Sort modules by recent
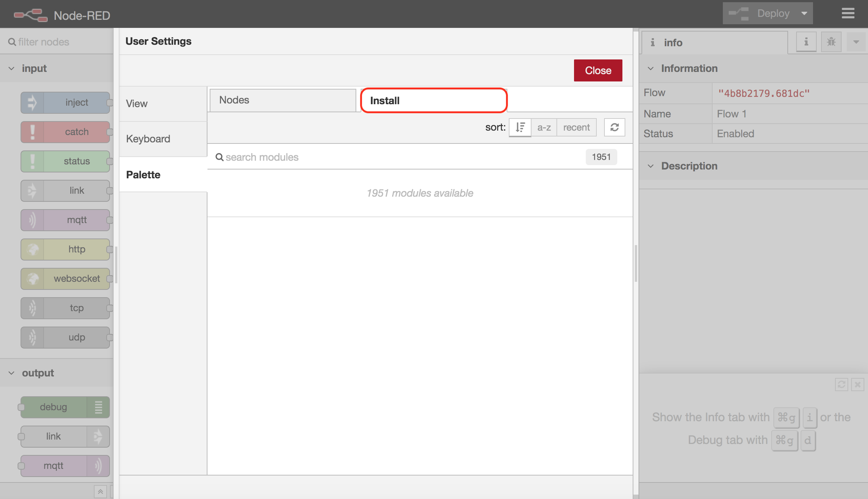The height and width of the screenshot is (499, 868). click(576, 127)
